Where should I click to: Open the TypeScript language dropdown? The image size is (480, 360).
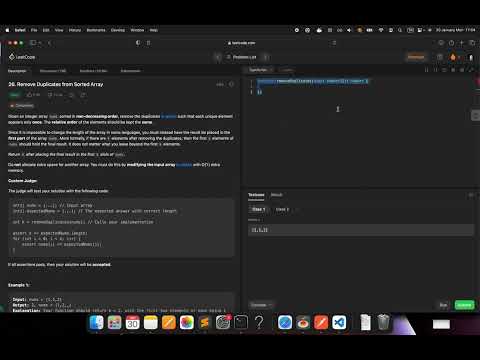[261, 70]
